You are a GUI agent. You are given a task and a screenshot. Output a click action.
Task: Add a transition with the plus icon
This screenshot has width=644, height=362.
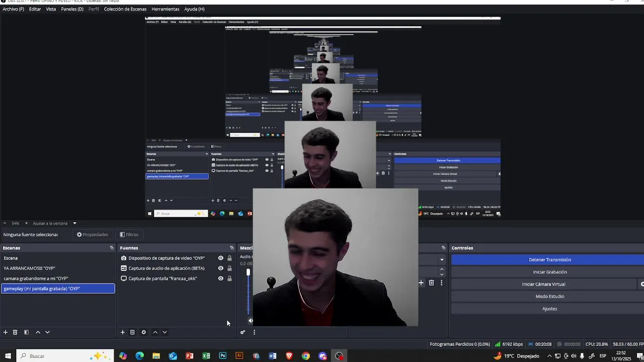(421, 283)
